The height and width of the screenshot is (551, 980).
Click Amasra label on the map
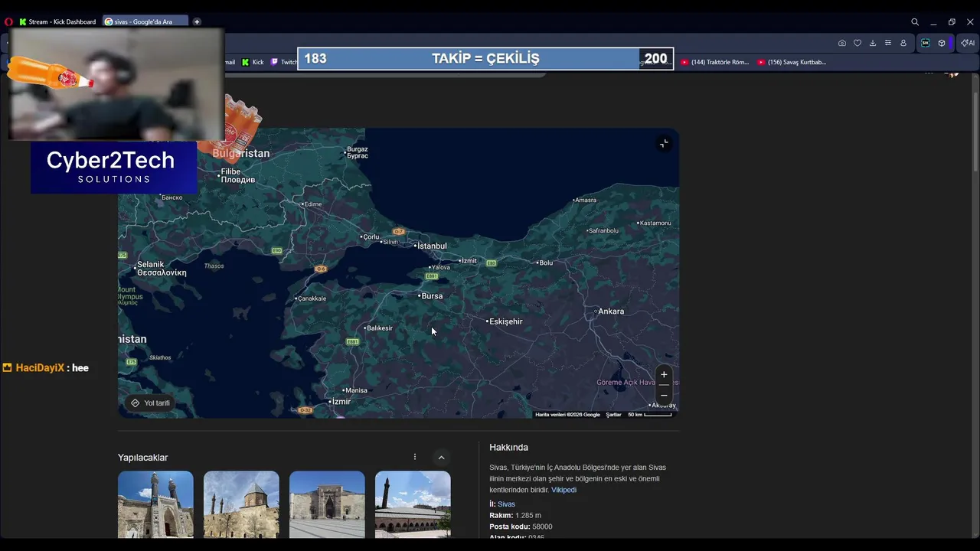(x=584, y=201)
